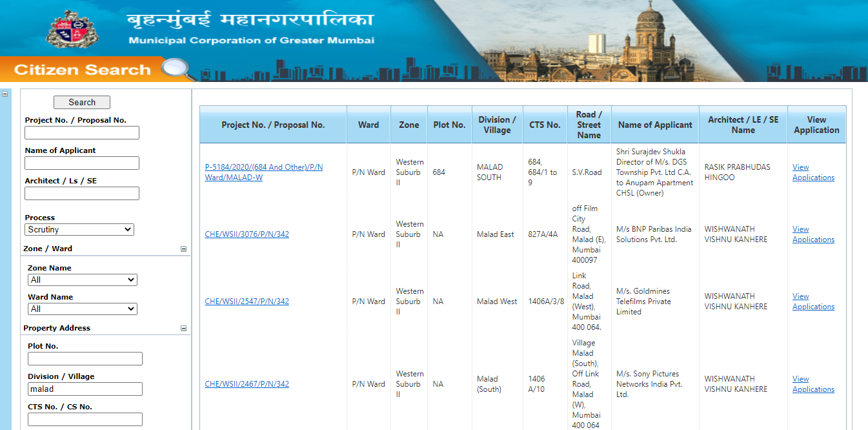
Task: Focus the Division / Village field containing malad
Action: (x=85, y=389)
